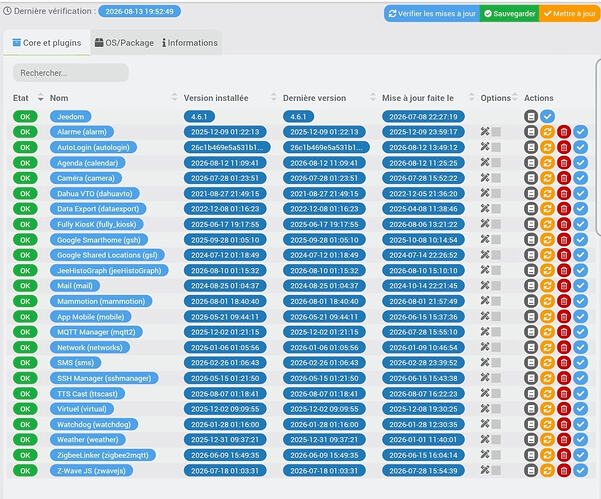Click Vérifier les mises à jour button
601x499 pixels.
pos(432,14)
